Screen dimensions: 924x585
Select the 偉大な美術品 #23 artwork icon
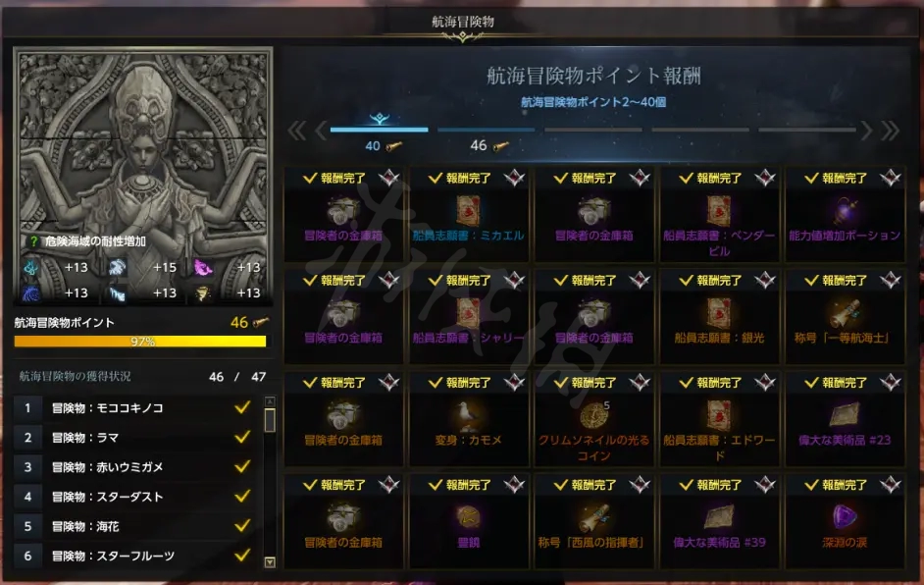[845, 414]
